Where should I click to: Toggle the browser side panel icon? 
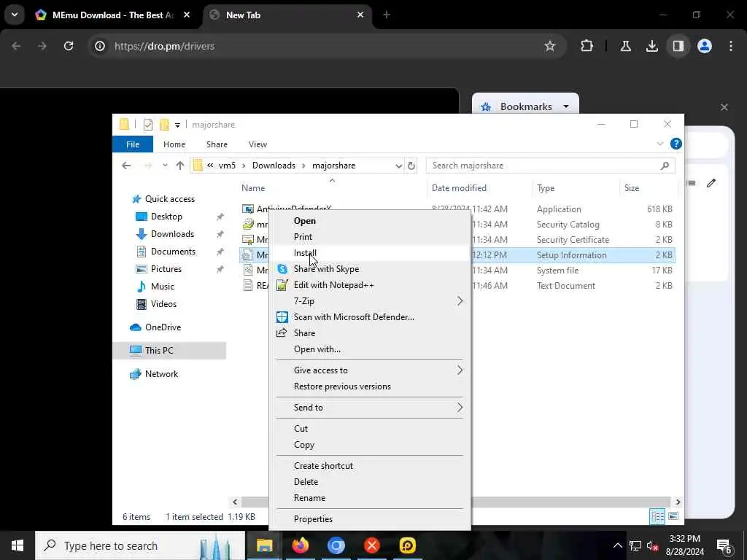(678, 46)
